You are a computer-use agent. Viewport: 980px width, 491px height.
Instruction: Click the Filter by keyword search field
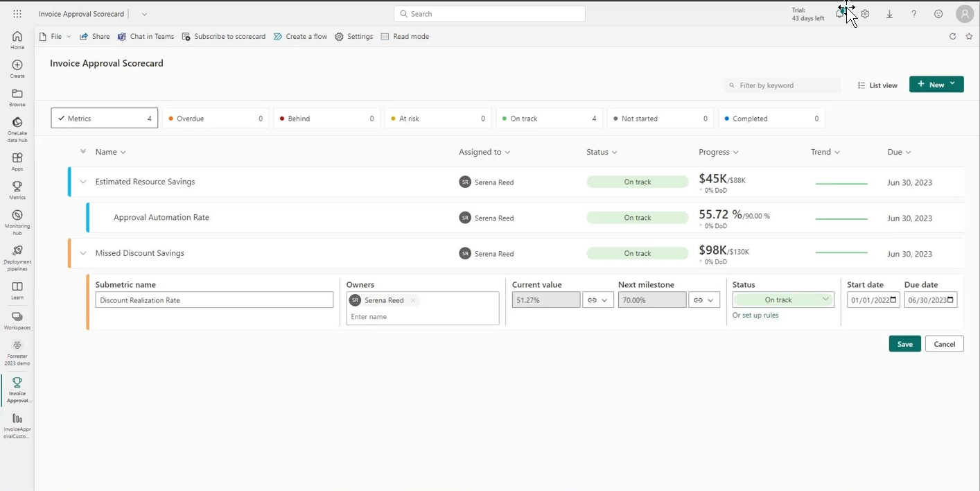coord(782,85)
